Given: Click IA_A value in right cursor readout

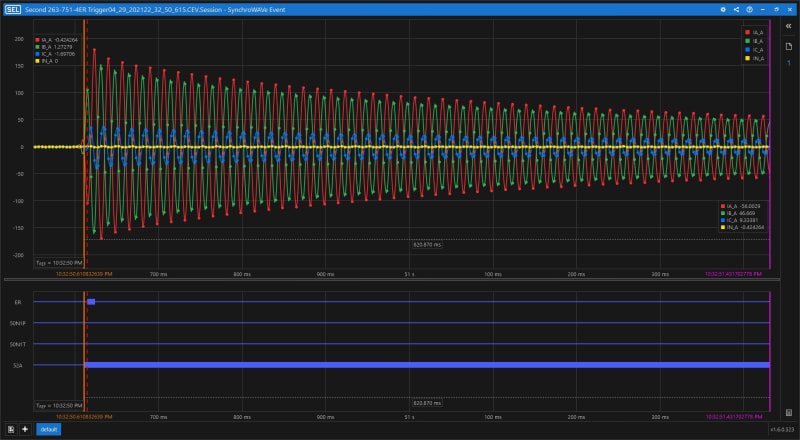Looking at the screenshot, I should pos(740,206).
